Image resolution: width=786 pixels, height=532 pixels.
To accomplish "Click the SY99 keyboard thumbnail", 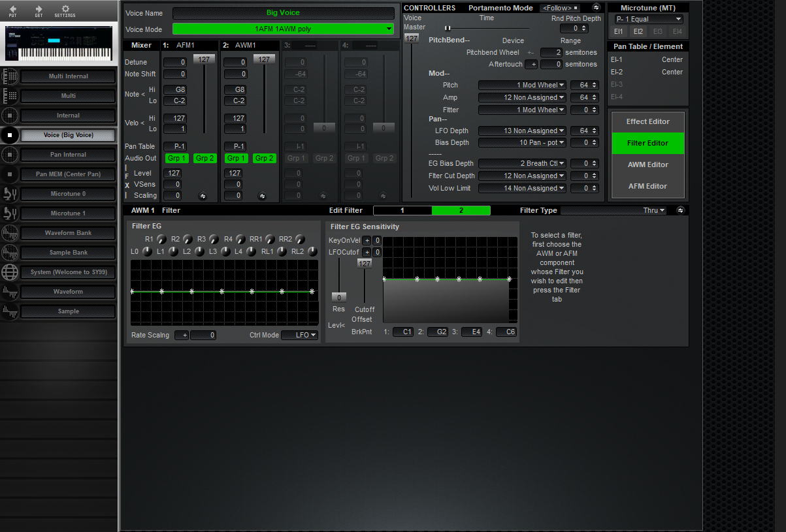I will tap(58, 44).
